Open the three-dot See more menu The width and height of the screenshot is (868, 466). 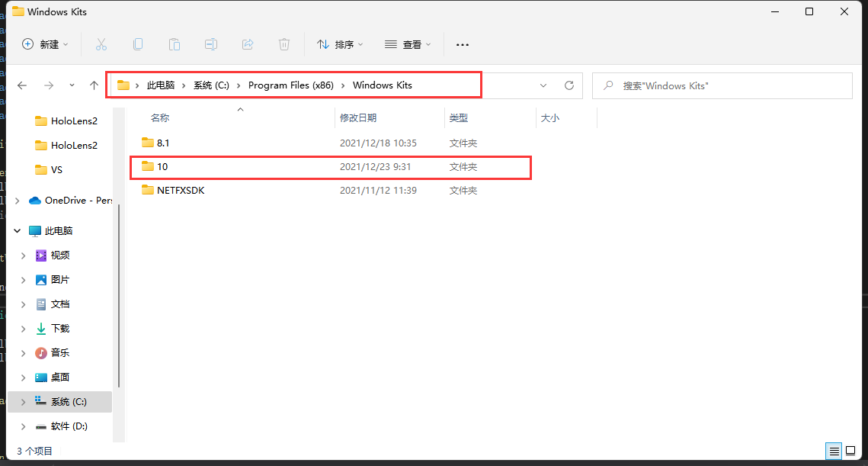pyautogui.click(x=463, y=44)
